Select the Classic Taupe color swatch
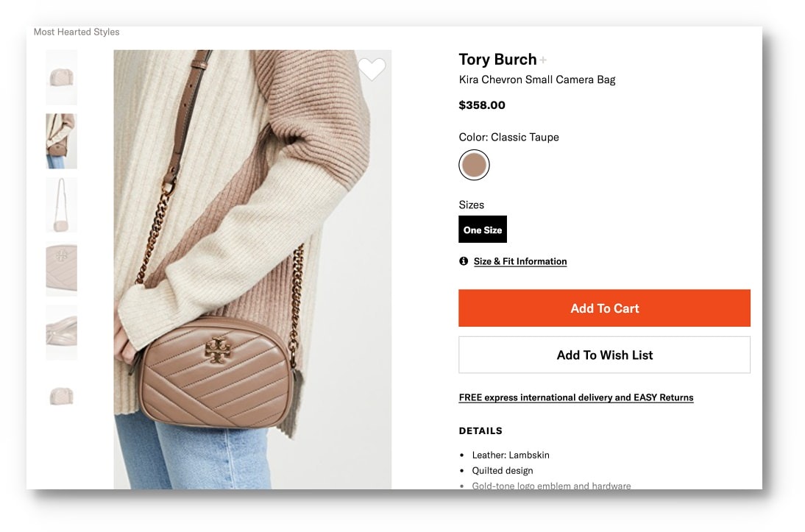 point(474,166)
